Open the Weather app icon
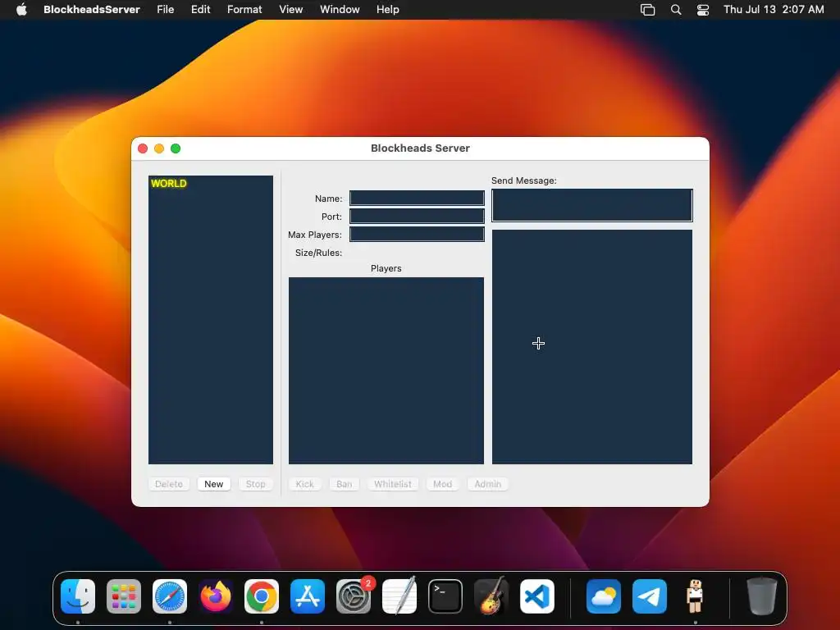 604,596
